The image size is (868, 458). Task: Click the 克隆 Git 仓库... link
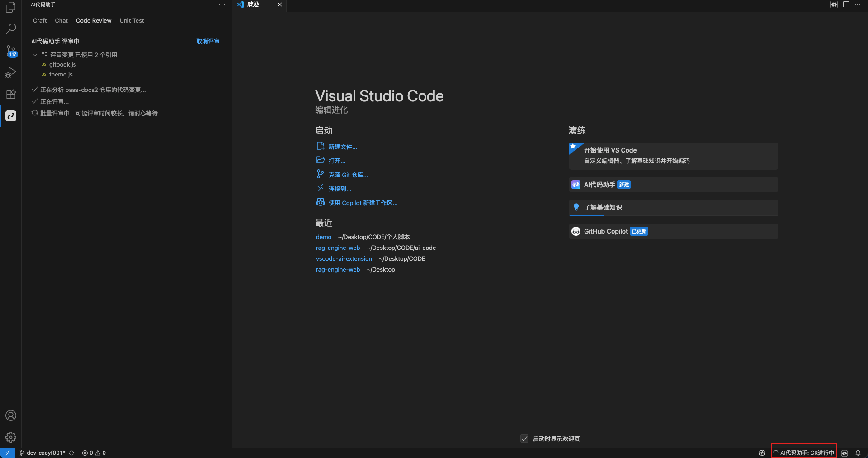(348, 175)
